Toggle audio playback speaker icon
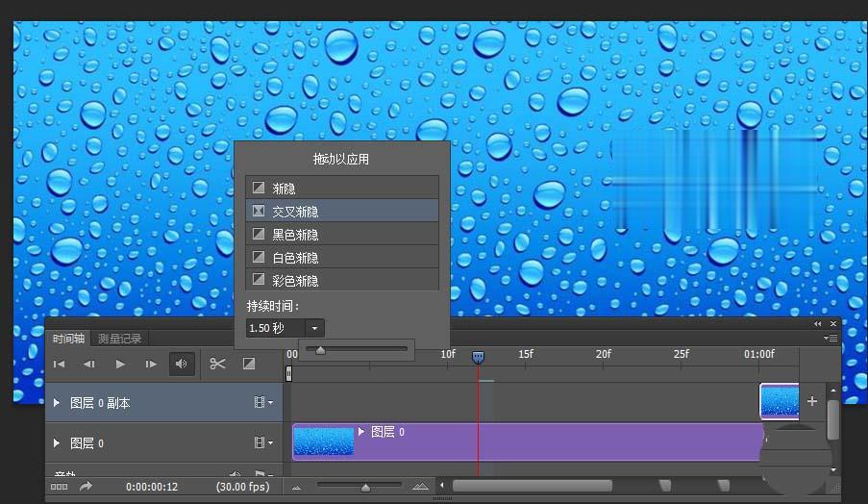This screenshot has height=504, width=868. (180, 364)
